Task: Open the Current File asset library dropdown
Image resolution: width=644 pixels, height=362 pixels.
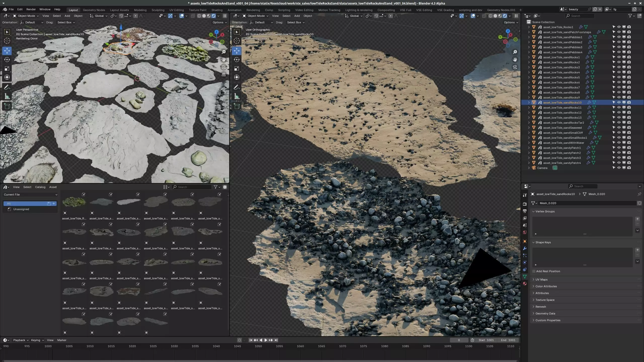Action: (30, 195)
